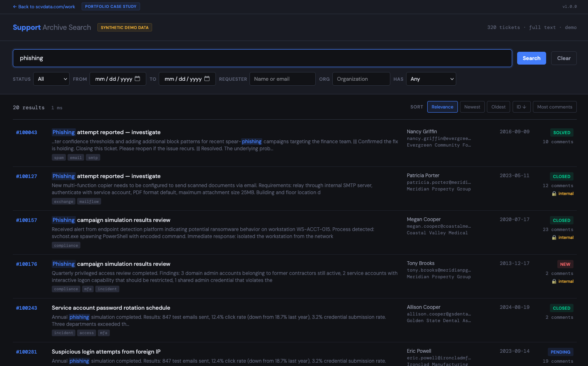Click the SYNTHETIC DEMO DATA badge
The width and height of the screenshot is (588, 366).
pos(125,27)
